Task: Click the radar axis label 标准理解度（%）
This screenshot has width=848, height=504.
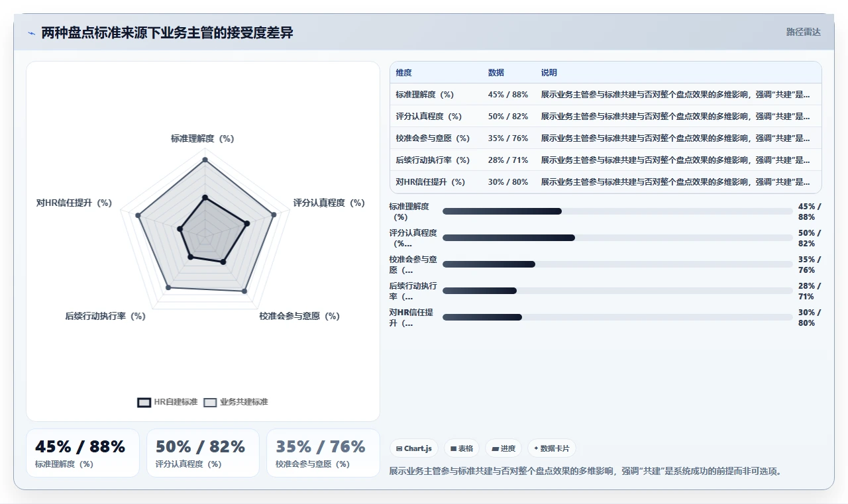Action: (203, 139)
